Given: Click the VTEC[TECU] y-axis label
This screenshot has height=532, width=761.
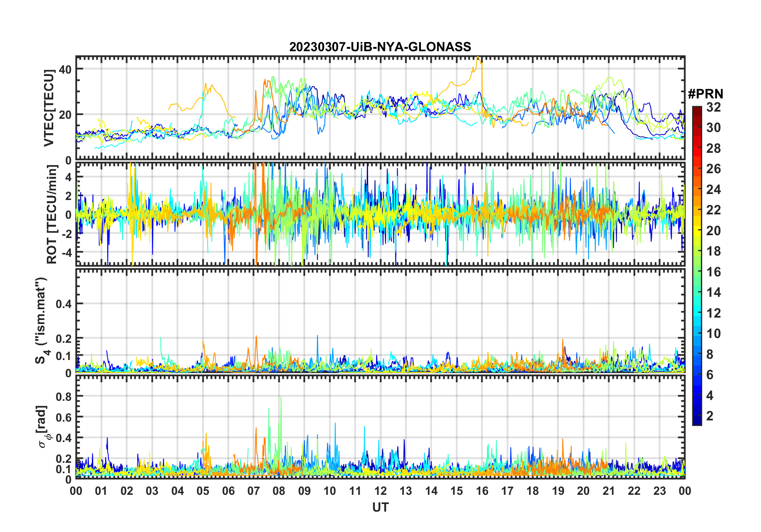Looking at the screenshot, I should pyautogui.click(x=49, y=108).
